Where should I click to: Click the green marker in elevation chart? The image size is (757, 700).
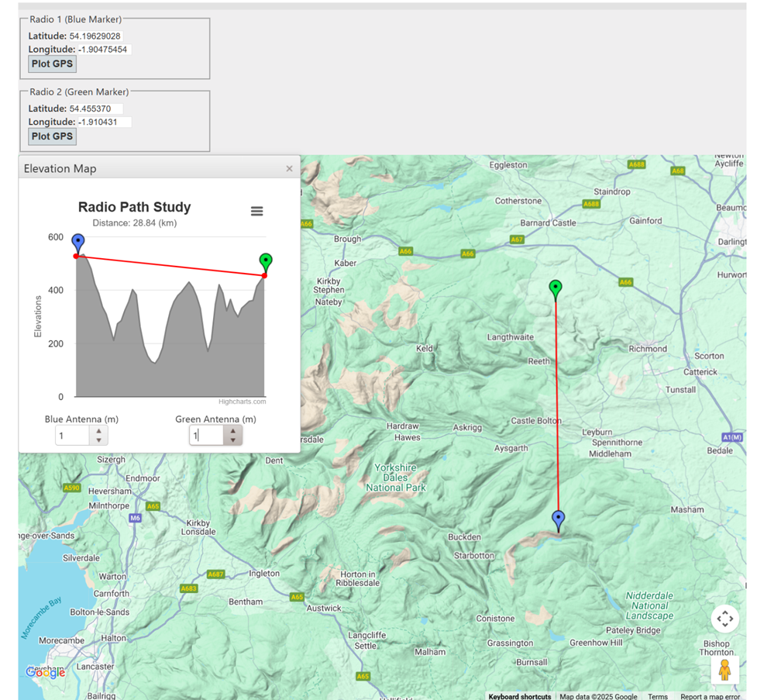click(x=266, y=262)
